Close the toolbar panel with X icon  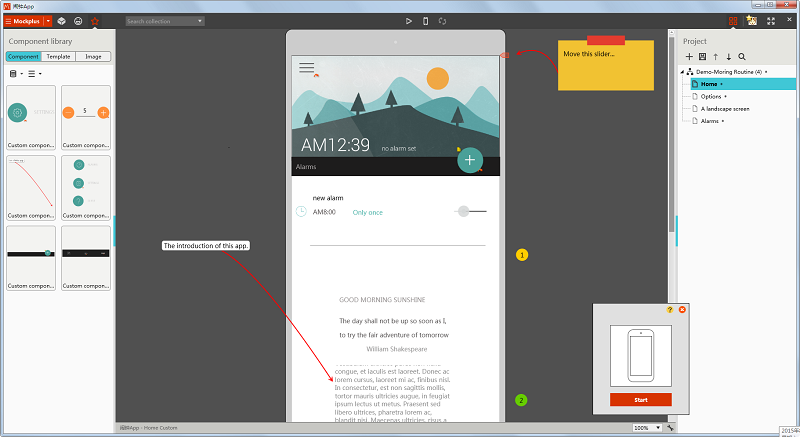789,20
